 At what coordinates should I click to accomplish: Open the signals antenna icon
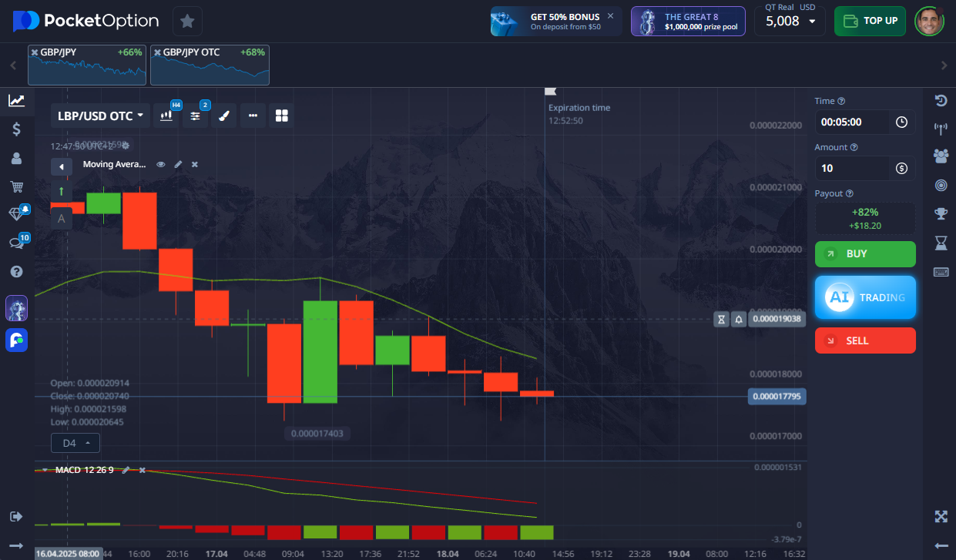pyautogui.click(x=940, y=129)
